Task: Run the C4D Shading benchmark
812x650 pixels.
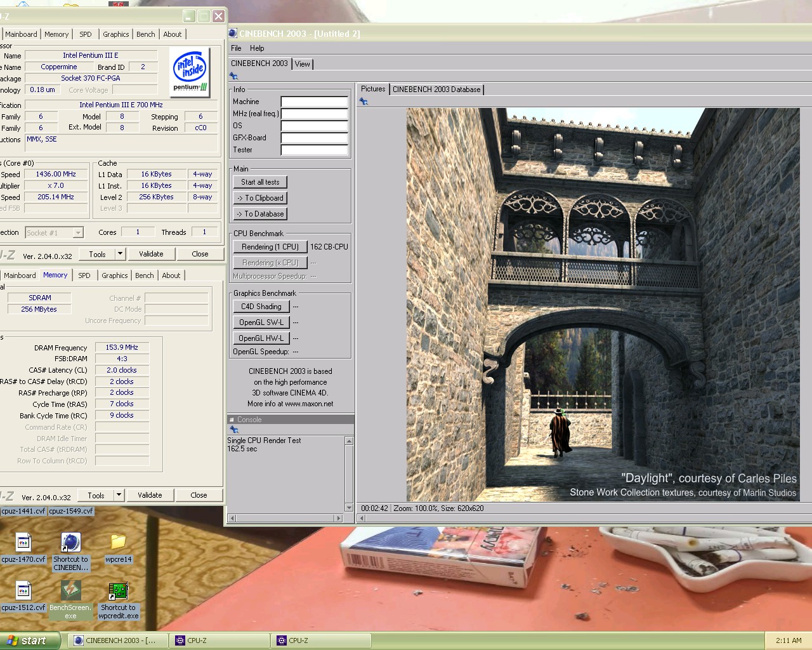Action: tap(261, 307)
